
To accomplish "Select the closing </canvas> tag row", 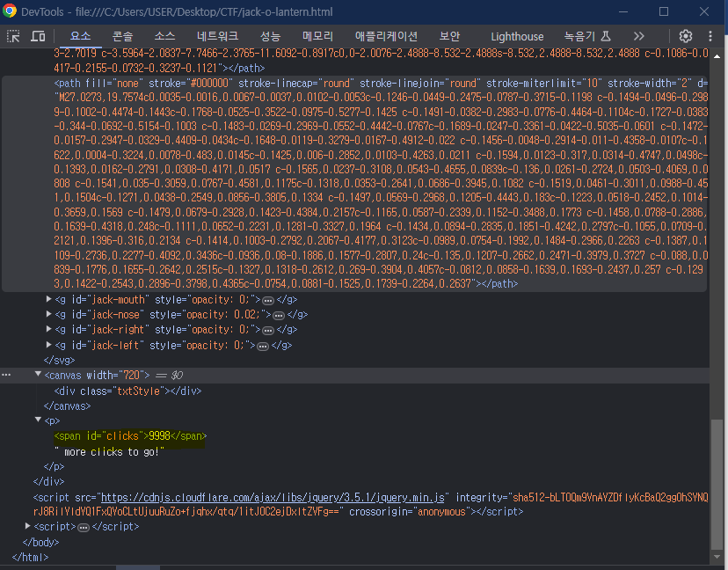I will coord(67,406).
